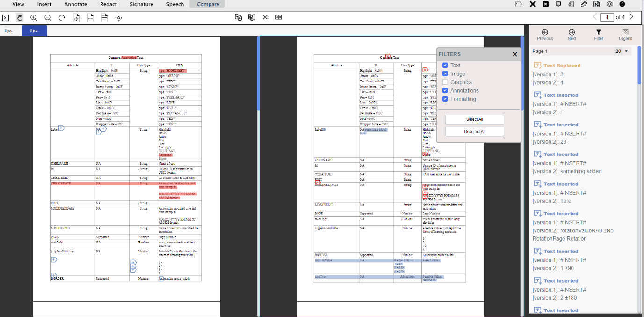Rotate the page clockwise
Viewport: 644px width, 317px height.
(61, 17)
